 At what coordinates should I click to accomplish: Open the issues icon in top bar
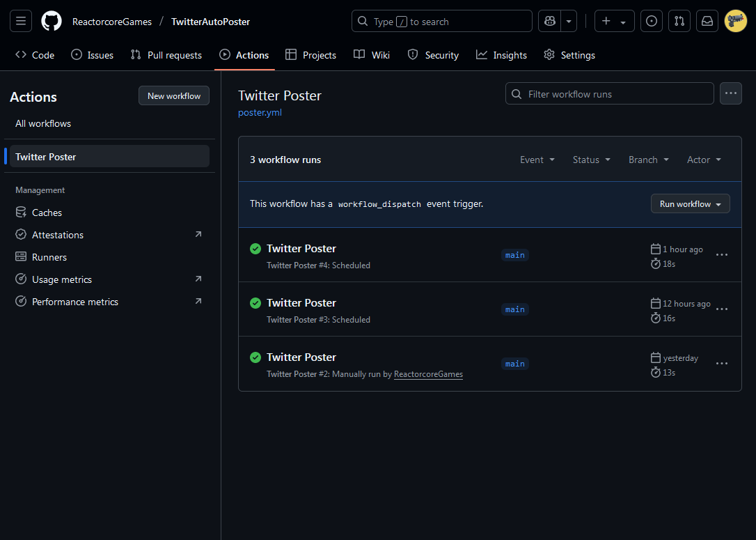click(651, 22)
